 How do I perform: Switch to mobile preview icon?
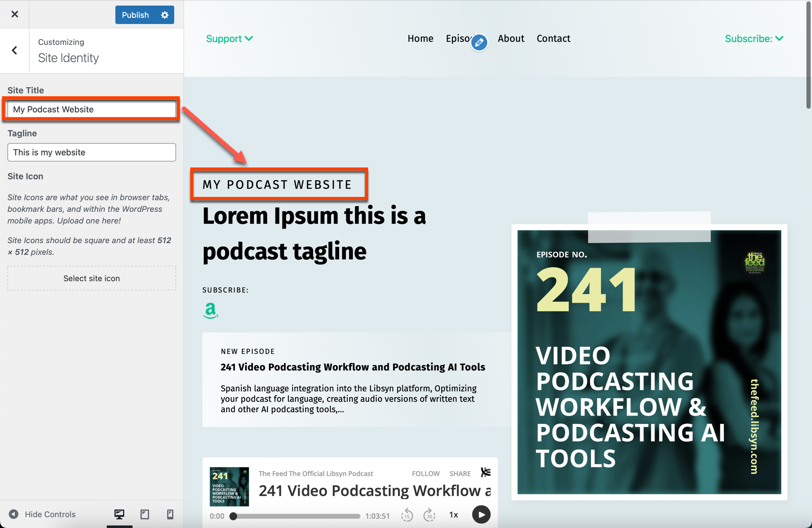click(170, 514)
